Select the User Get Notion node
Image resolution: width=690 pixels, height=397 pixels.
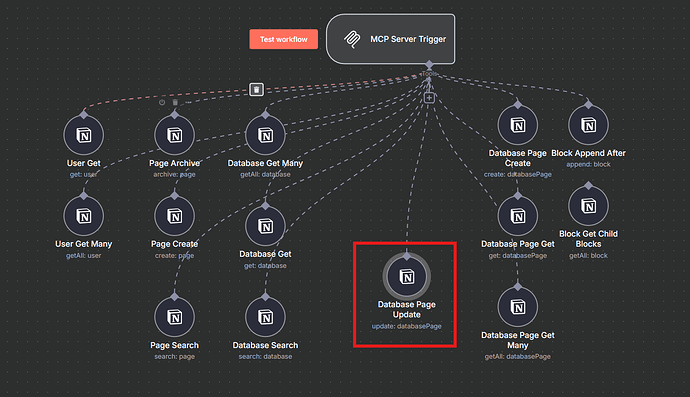(84, 135)
